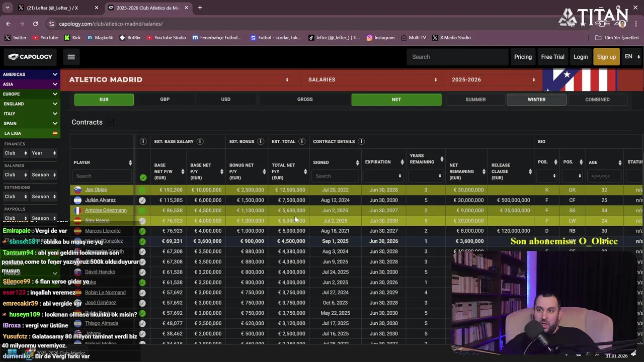
Task: Expand England in sidebar
Action: (x=30, y=104)
